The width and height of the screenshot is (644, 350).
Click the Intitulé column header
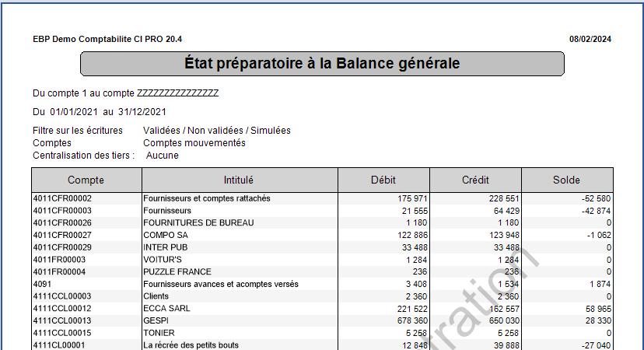(239, 180)
